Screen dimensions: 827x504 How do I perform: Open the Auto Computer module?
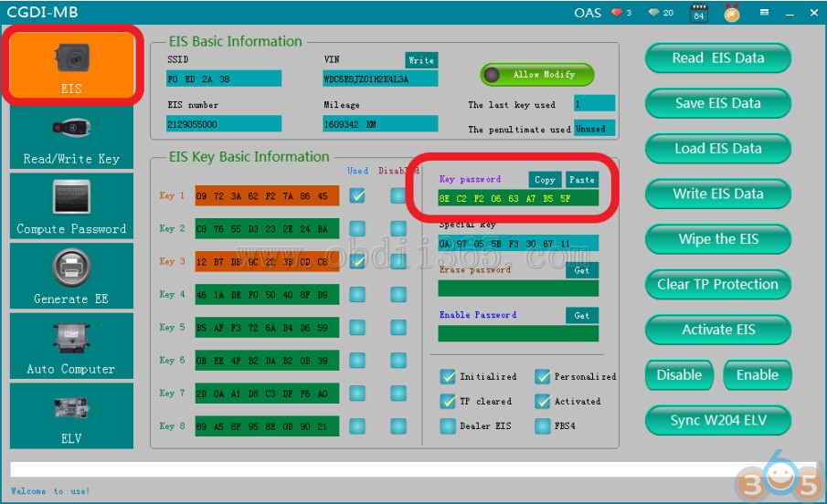pos(71,346)
